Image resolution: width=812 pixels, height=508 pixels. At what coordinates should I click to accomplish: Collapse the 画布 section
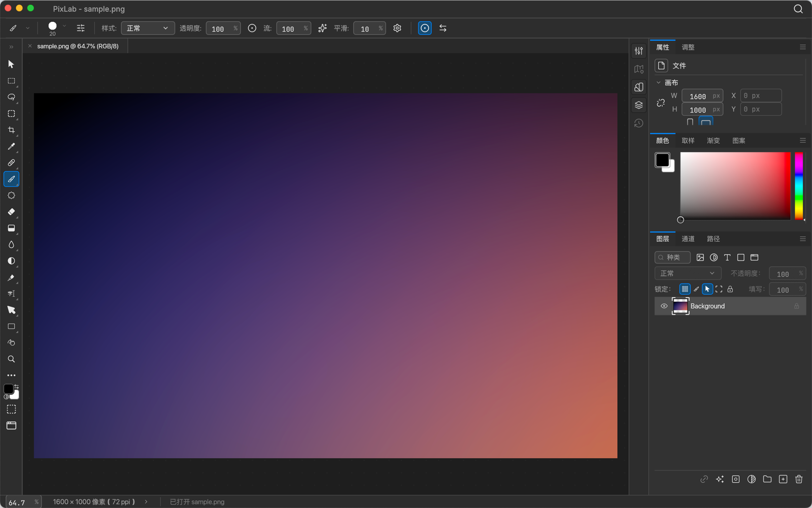coord(659,82)
